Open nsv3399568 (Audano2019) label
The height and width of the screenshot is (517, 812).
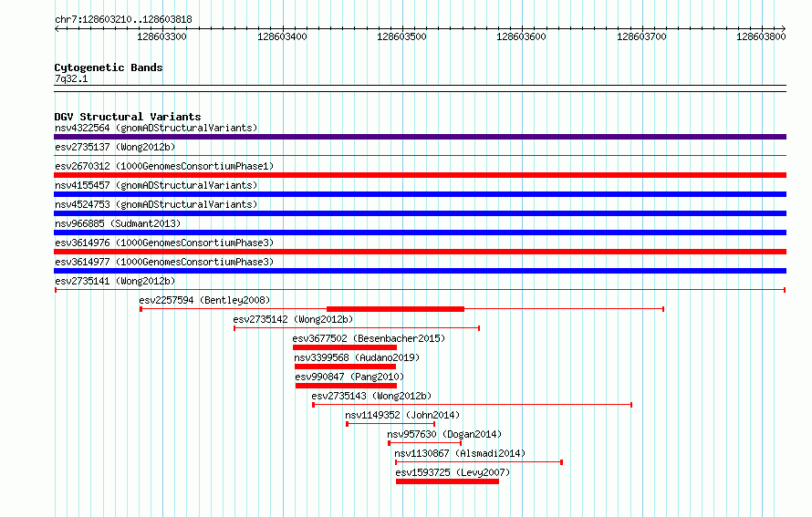coord(357,357)
